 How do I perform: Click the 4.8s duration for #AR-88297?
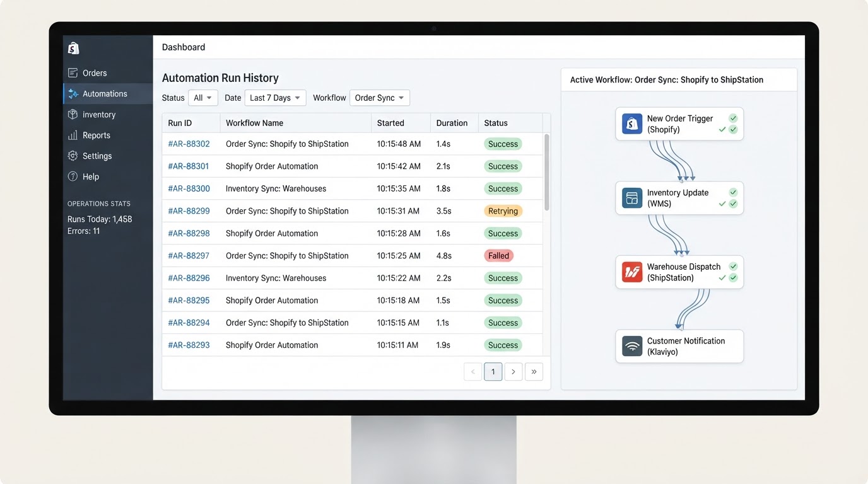coord(444,256)
